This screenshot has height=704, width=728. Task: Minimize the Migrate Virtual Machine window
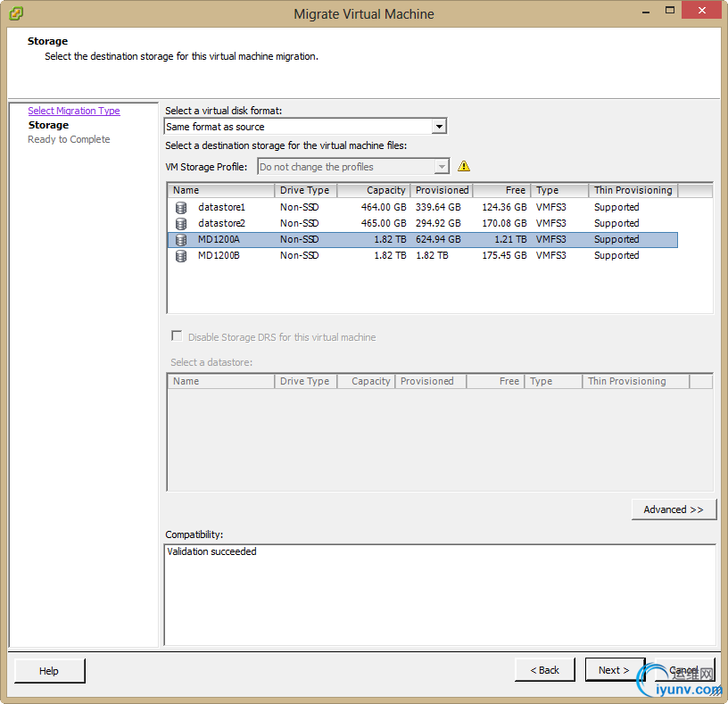click(646, 11)
